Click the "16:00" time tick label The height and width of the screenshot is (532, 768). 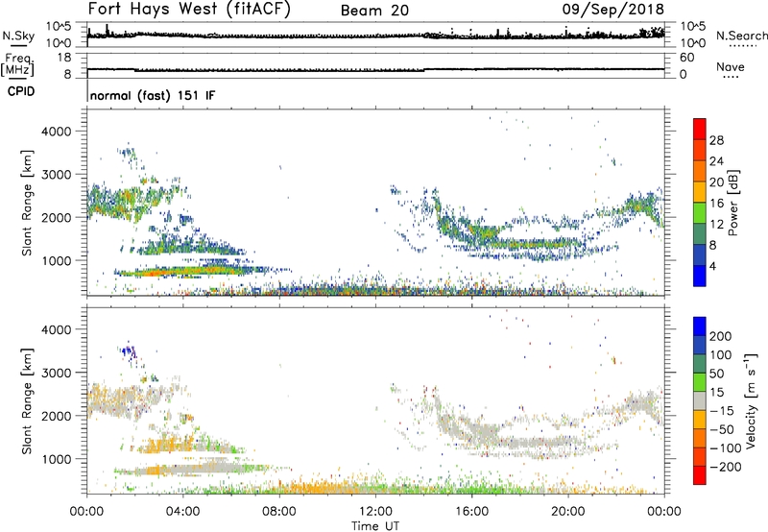pyautogui.click(x=471, y=512)
